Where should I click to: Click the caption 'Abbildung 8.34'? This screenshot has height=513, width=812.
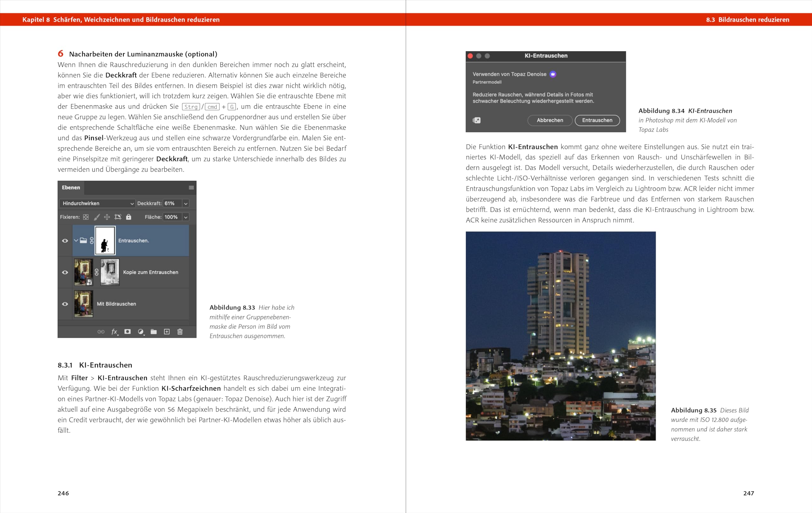pos(661,111)
